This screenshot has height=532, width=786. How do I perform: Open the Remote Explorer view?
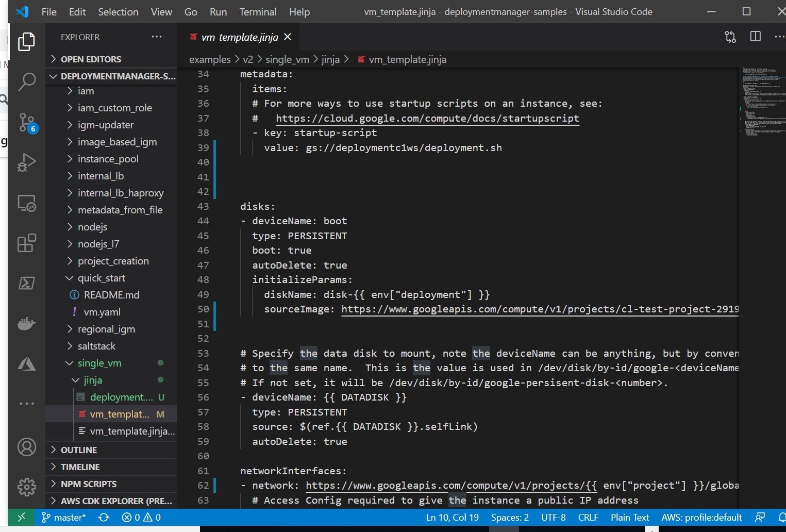[27, 203]
